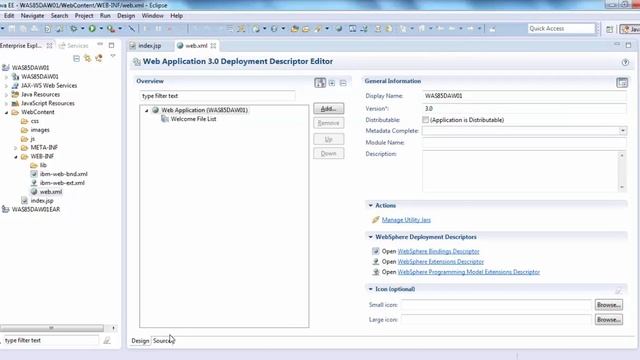Click the WebSphere Bindings Descriptor file icon

click(x=376, y=251)
